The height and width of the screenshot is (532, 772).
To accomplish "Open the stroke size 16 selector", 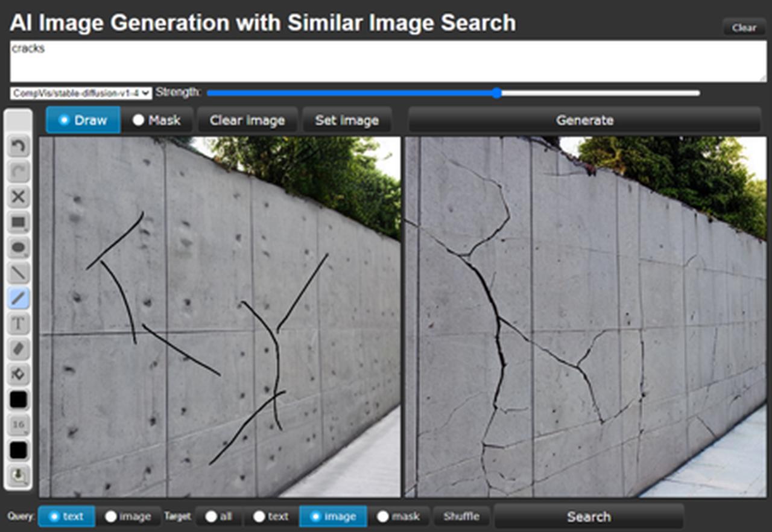I will point(18,425).
